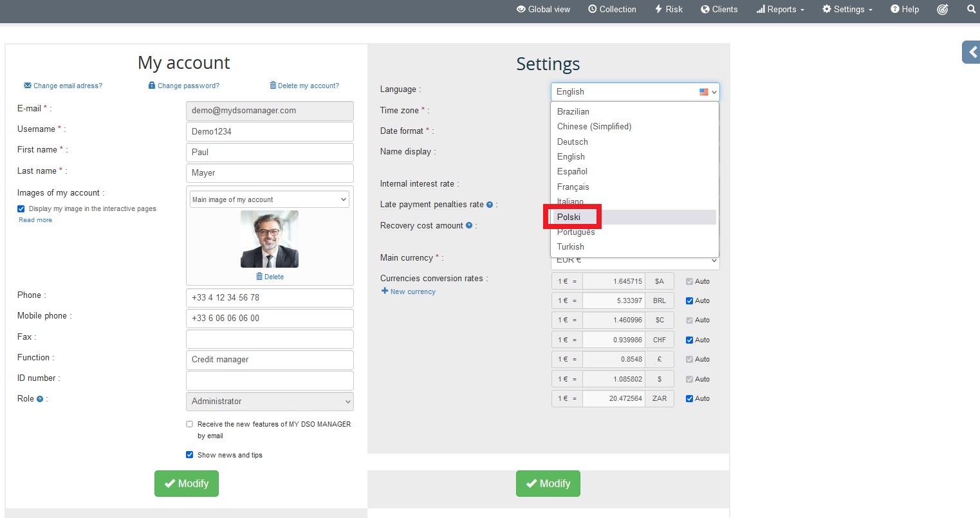This screenshot has height=518, width=980.
Task: Open the 'Main image of my account' dropdown
Action: (269, 199)
